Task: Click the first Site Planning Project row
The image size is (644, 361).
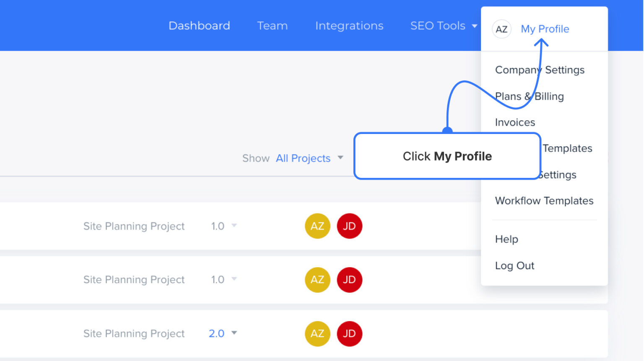Action: [133, 226]
